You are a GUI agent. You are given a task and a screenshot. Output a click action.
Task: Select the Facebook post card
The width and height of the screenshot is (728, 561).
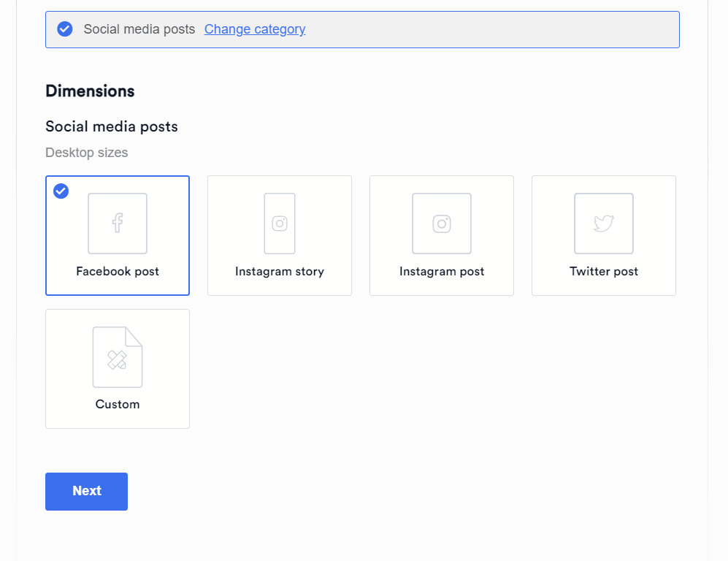click(118, 235)
